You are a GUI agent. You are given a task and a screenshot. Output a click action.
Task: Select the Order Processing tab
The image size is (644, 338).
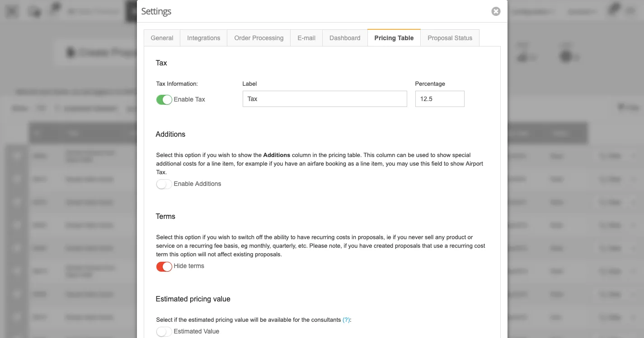pos(259,38)
